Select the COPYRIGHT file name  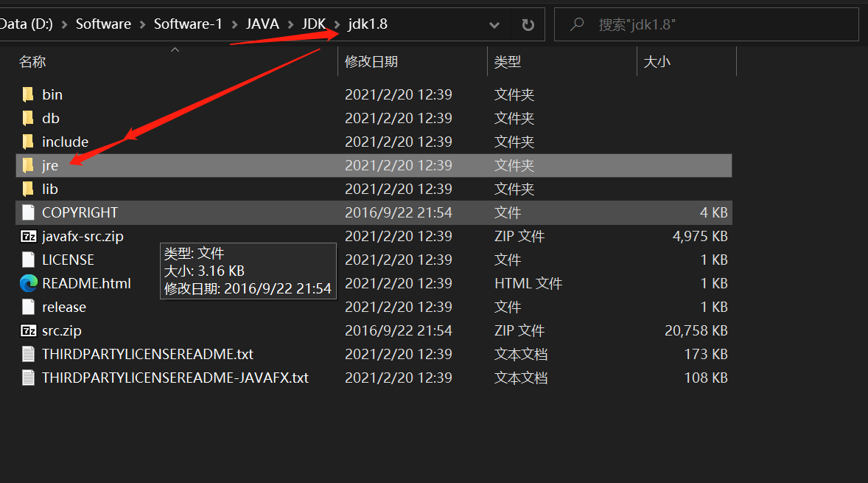80,212
